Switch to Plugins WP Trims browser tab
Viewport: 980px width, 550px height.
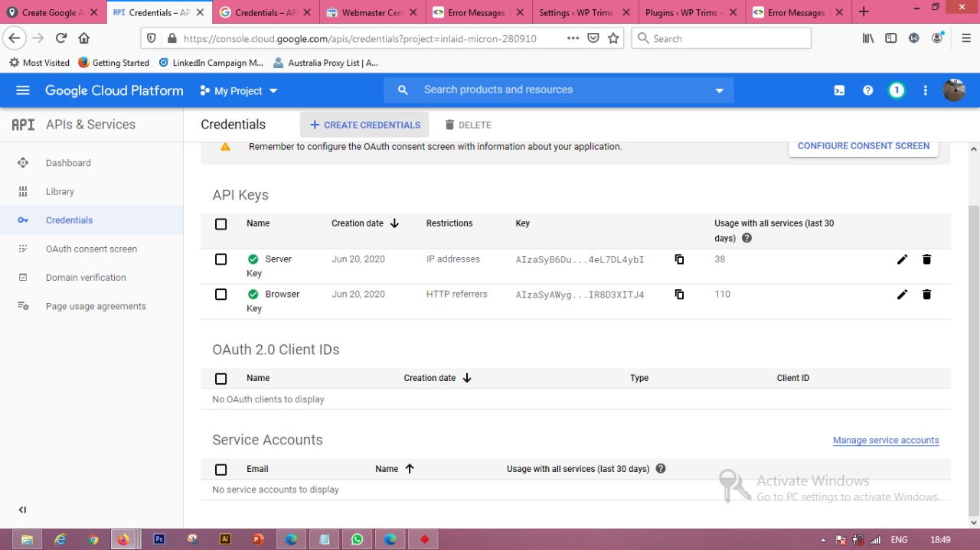[x=692, y=12]
